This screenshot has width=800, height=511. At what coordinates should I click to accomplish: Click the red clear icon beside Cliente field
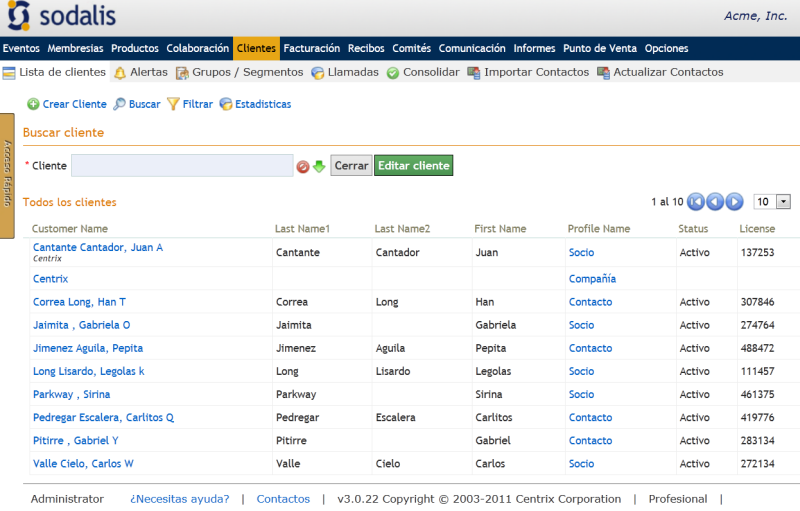(303, 166)
